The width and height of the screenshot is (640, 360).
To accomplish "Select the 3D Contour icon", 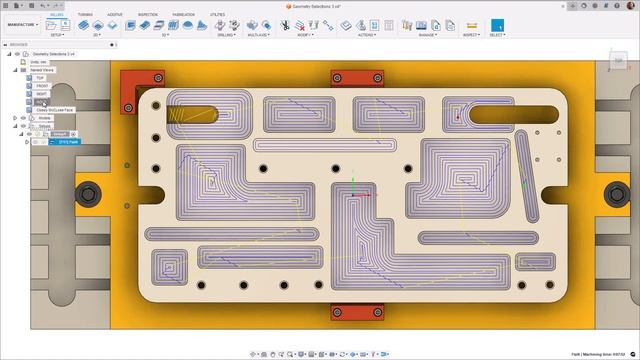I will click(173, 25).
